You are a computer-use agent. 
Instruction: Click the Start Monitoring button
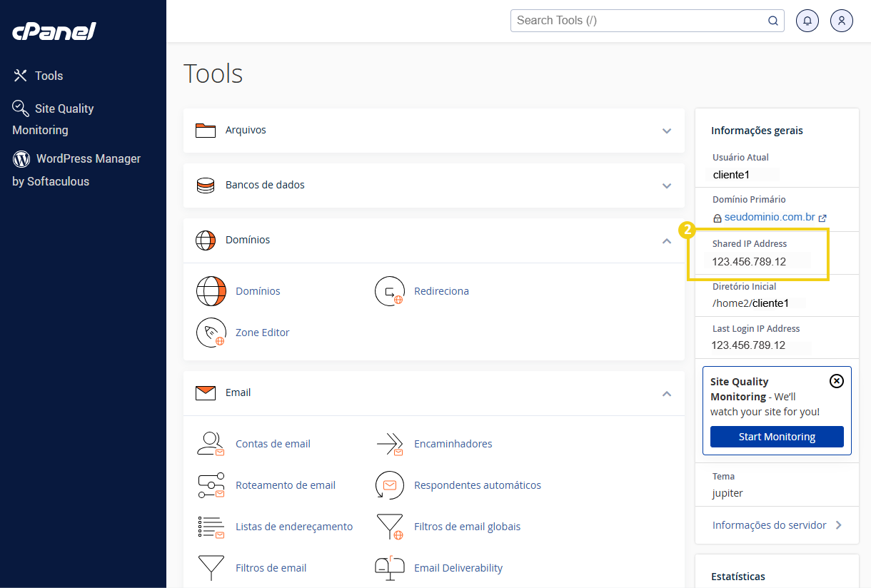coord(777,436)
